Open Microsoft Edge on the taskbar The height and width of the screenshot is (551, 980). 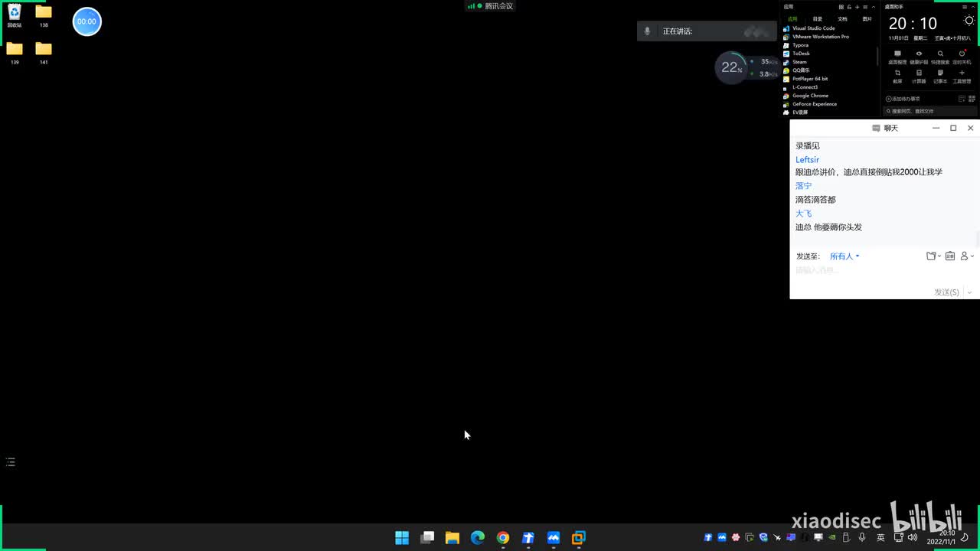[478, 538]
